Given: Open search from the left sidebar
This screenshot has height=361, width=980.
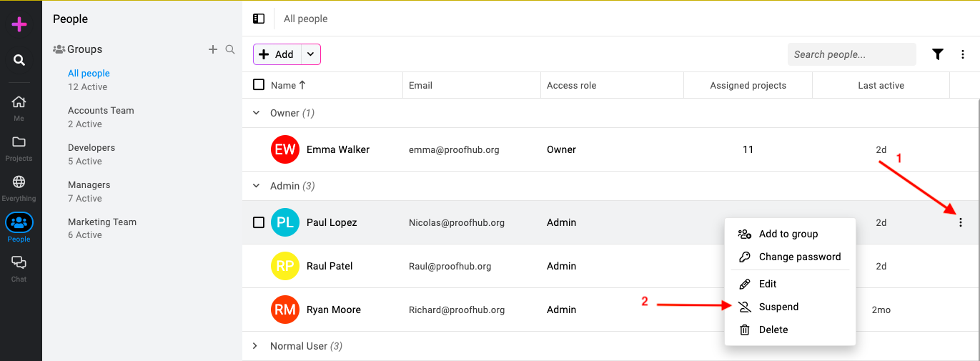Looking at the screenshot, I should click(19, 60).
